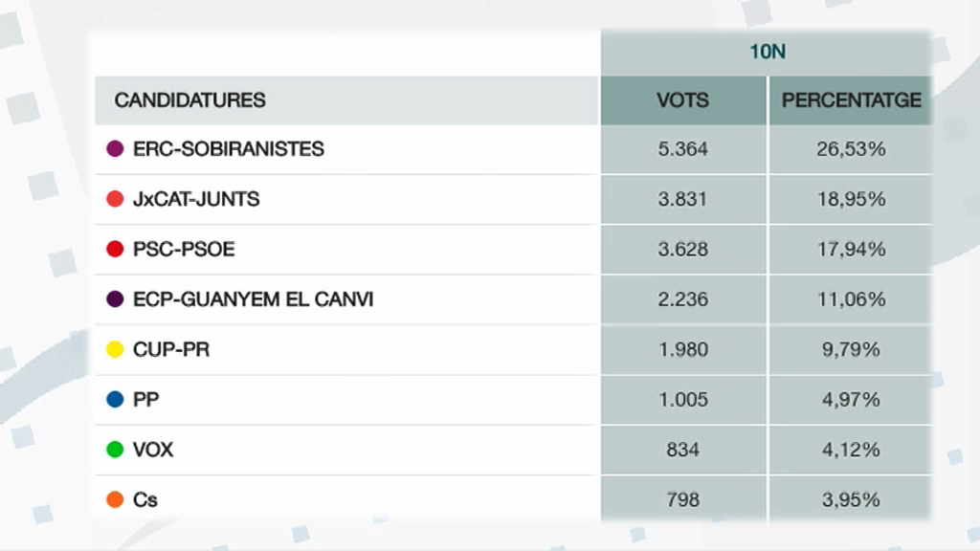Select the 10N header cell
Screen dimensions: 980x551
[767, 52]
